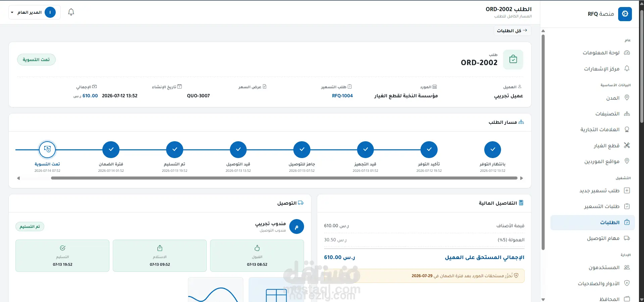Viewport: 644px width, 302px height.
Task: Click the تم التسليم step circle in timeline
Action: click(x=175, y=149)
